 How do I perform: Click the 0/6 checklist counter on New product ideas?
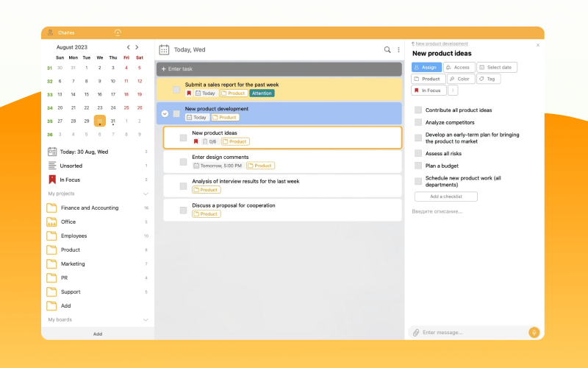click(x=209, y=141)
